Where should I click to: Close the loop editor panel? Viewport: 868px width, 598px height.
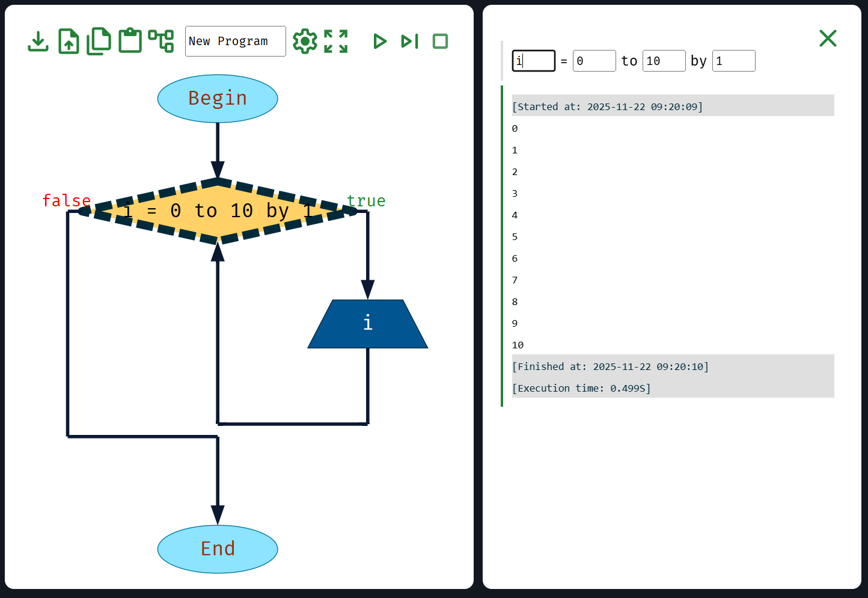point(828,39)
